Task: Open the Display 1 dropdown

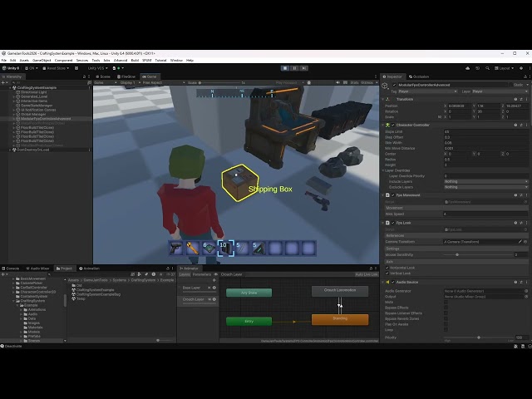Action: click(x=129, y=82)
